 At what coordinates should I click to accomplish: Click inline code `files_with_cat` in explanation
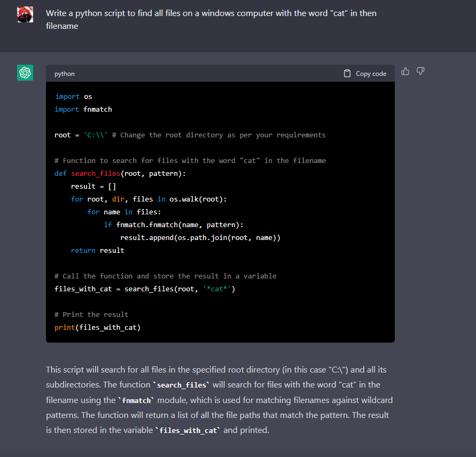pos(188,430)
